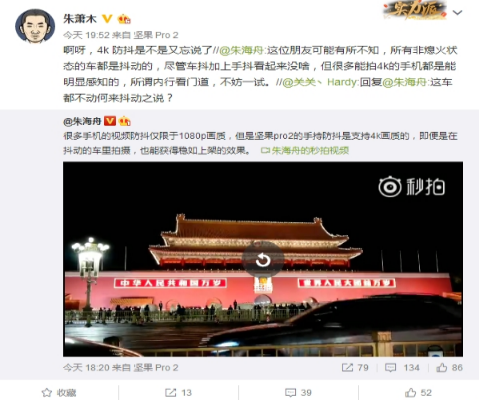Viewport: 479px width, 400px height.
Task: Repost the original post with 79 shares
Action: (x=355, y=368)
